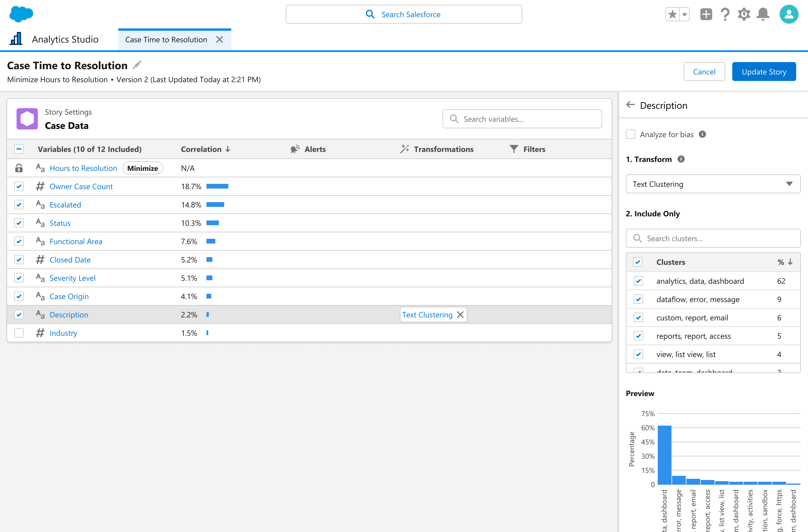Remove the Text Clustering transformation tag
808x532 pixels.
point(460,314)
